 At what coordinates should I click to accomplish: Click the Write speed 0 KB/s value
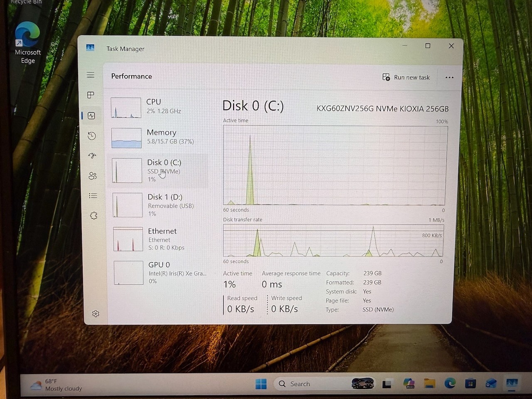point(284,309)
